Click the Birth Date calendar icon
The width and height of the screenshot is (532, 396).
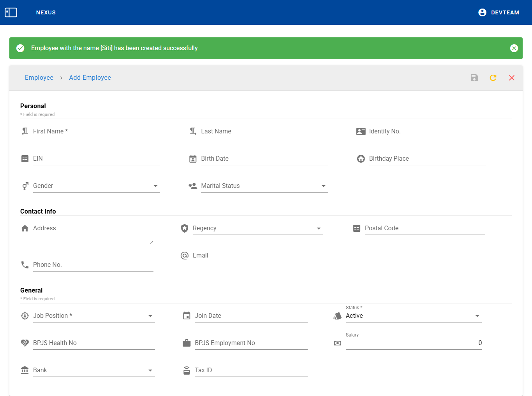(x=193, y=159)
